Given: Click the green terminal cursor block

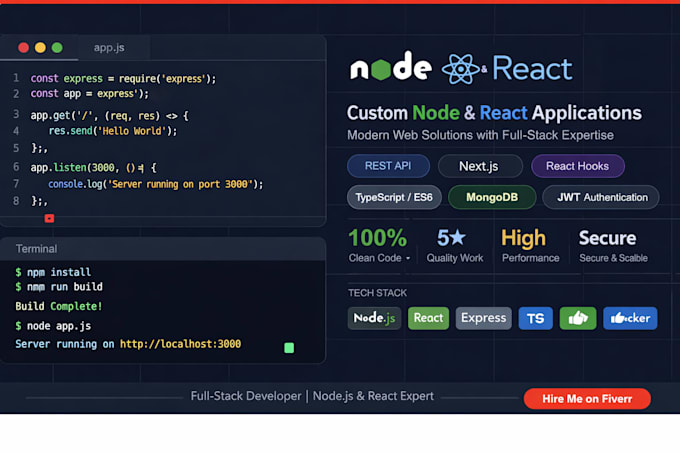Looking at the screenshot, I should [x=289, y=348].
